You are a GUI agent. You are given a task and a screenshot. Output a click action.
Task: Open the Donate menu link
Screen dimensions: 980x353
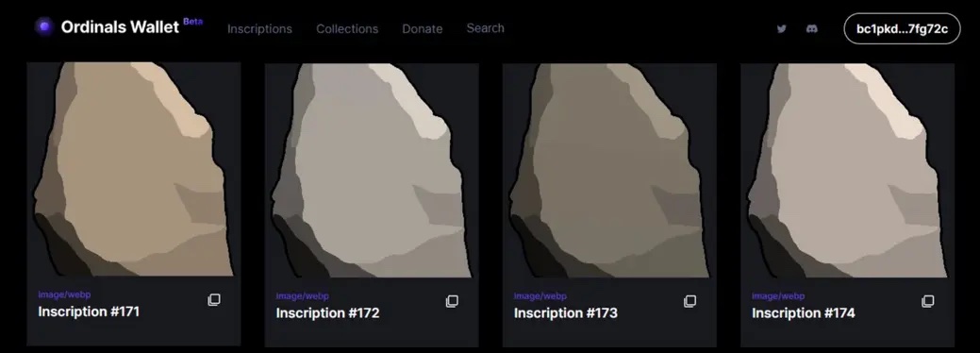[422, 29]
